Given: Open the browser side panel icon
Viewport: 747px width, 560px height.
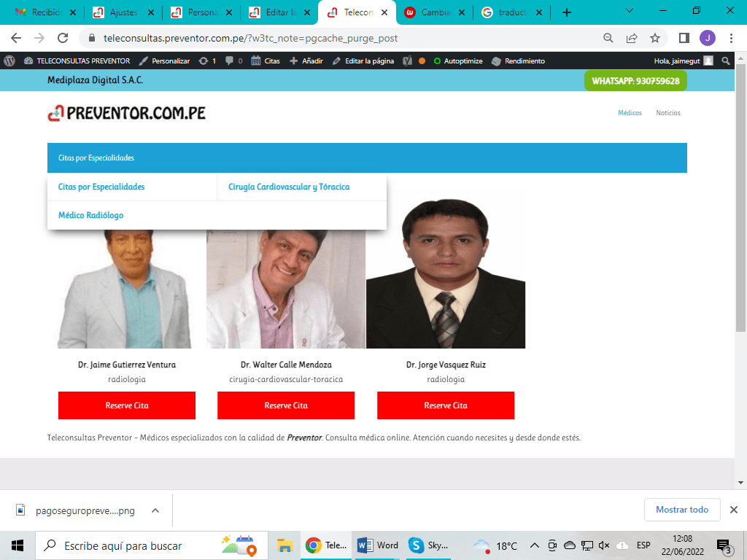Looking at the screenshot, I should click(x=684, y=38).
